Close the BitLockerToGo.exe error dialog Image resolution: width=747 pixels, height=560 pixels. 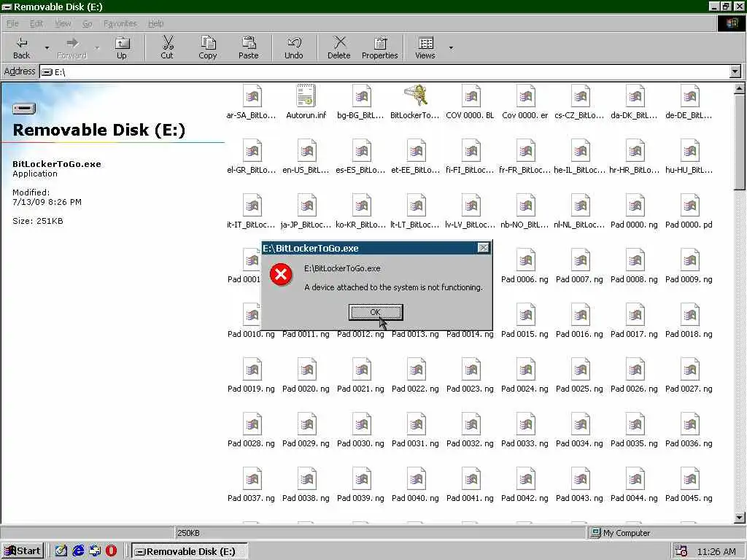point(483,248)
